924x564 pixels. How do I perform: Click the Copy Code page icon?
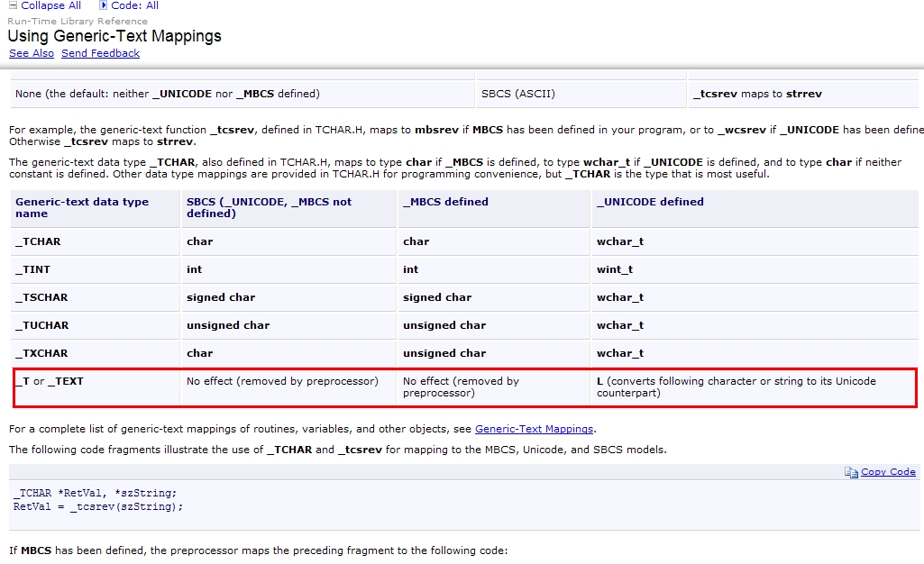tap(851, 472)
